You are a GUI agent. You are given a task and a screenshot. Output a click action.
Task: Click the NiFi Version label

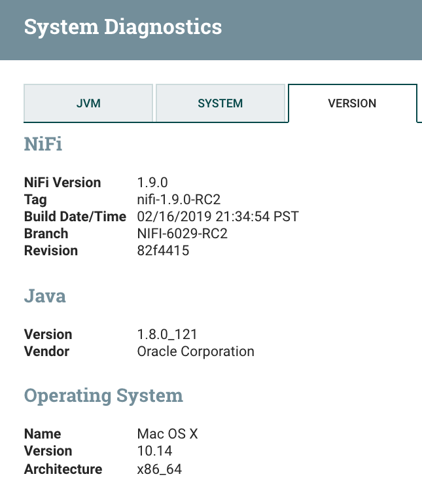pos(62,183)
